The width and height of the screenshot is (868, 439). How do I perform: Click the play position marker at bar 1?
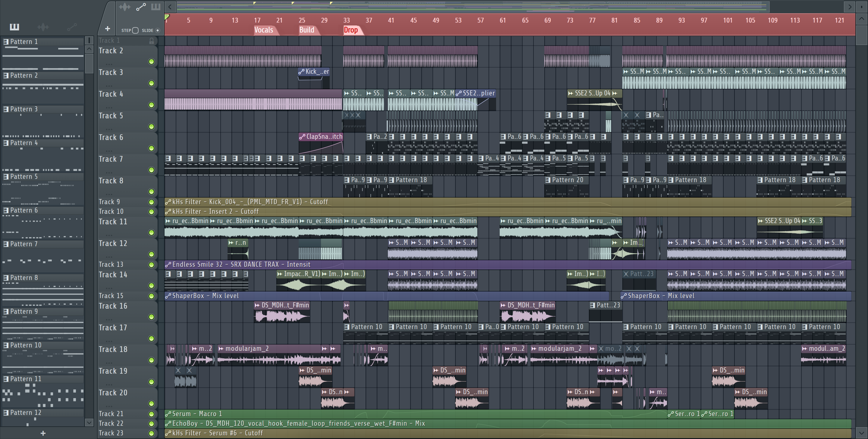click(x=166, y=17)
